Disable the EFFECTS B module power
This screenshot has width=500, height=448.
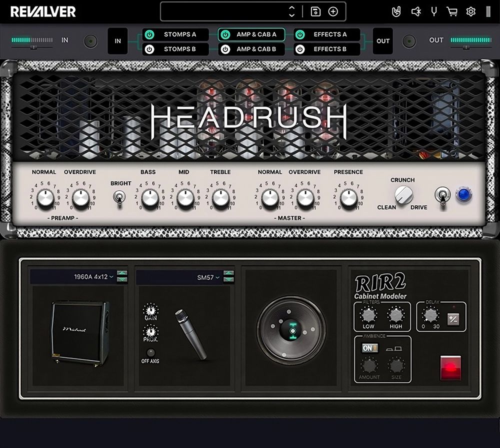(x=300, y=49)
